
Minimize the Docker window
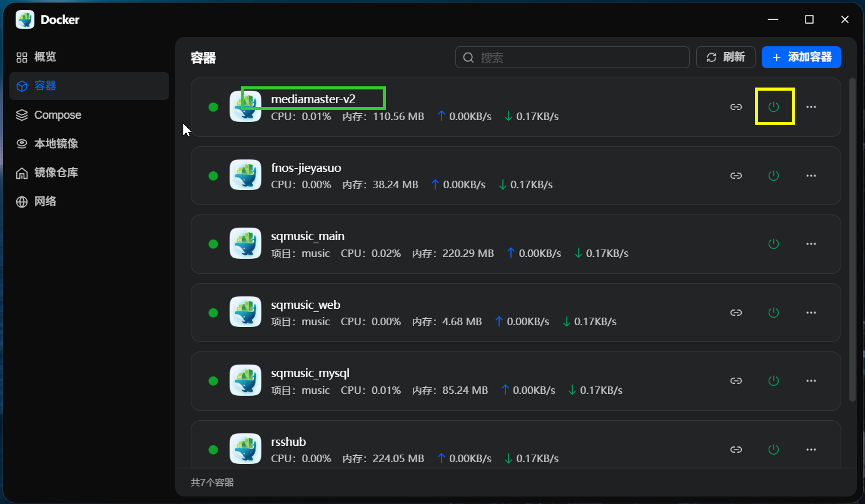(x=774, y=19)
